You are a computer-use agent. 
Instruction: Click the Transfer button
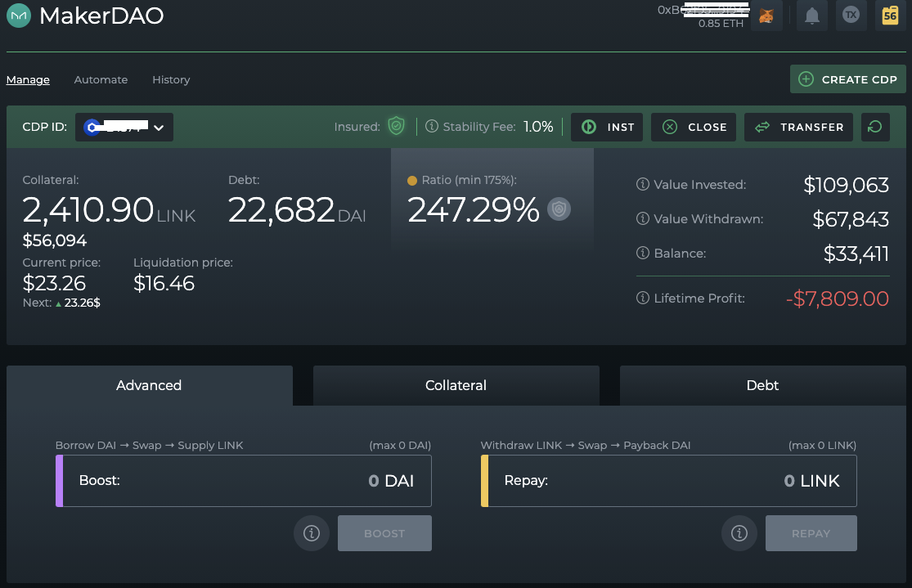[x=798, y=127]
